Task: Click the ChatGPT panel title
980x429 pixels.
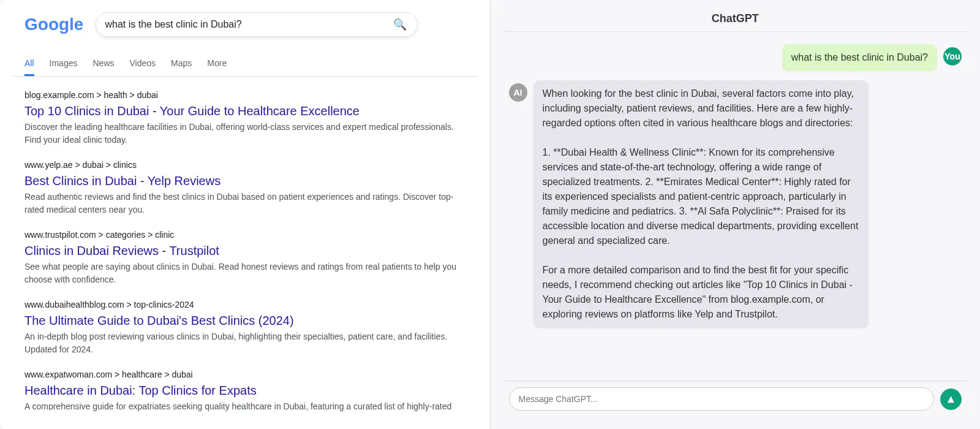Action: tap(735, 18)
